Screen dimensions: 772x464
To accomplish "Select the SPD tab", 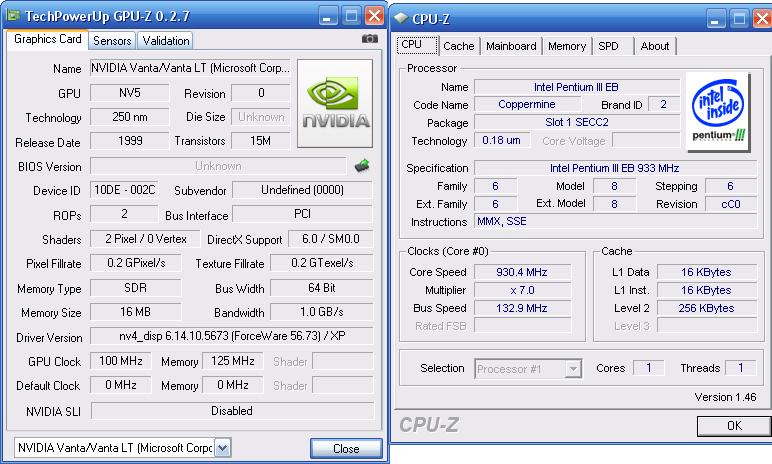I will (608, 46).
